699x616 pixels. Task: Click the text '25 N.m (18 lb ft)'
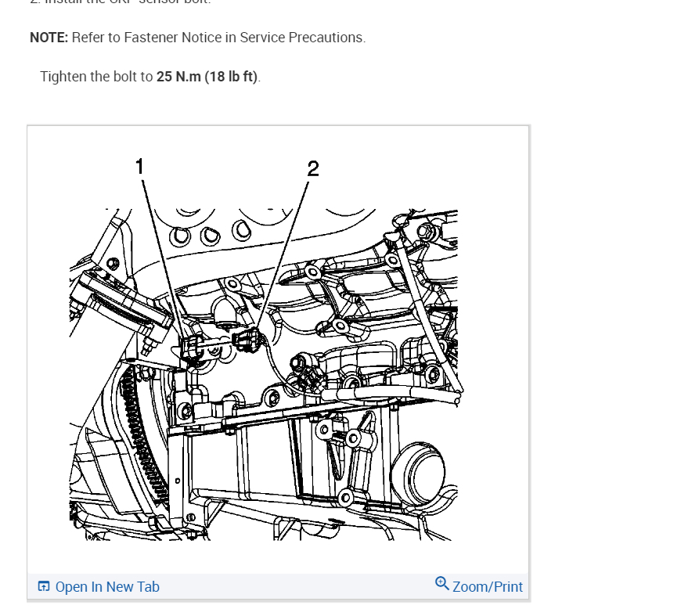(x=207, y=77)
